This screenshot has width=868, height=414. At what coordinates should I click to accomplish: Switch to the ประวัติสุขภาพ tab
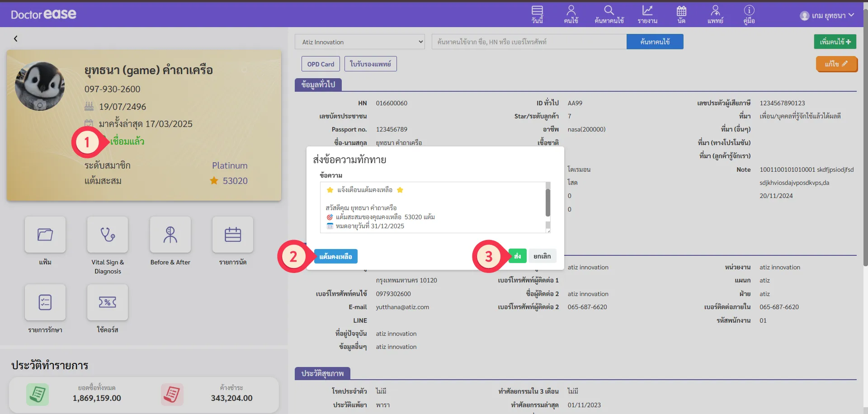click(322, 373)
